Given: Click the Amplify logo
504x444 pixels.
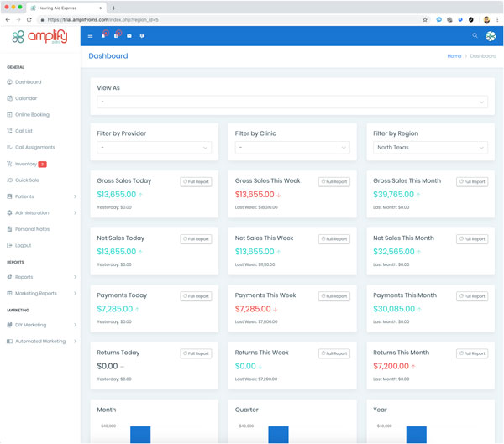Looking at the screenshot, I should click(39, 36).
